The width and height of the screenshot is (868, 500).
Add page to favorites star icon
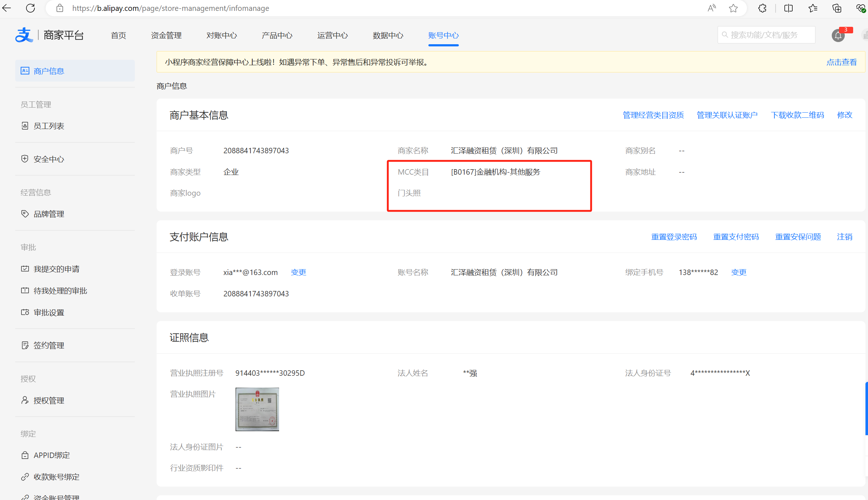(x=733, y=8)
